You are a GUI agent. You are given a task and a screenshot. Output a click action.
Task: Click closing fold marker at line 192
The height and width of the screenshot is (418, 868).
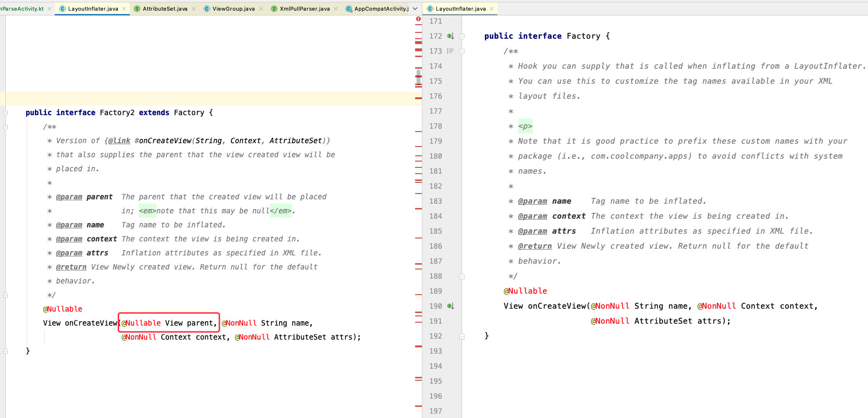(462, 336)
